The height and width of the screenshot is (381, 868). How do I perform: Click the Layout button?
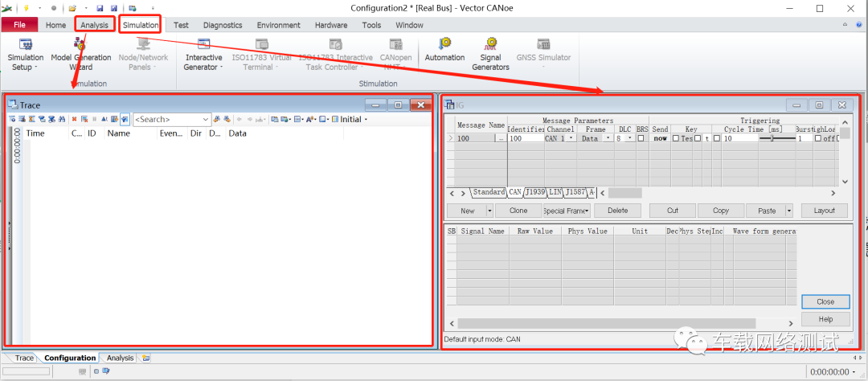coord(825,211)
